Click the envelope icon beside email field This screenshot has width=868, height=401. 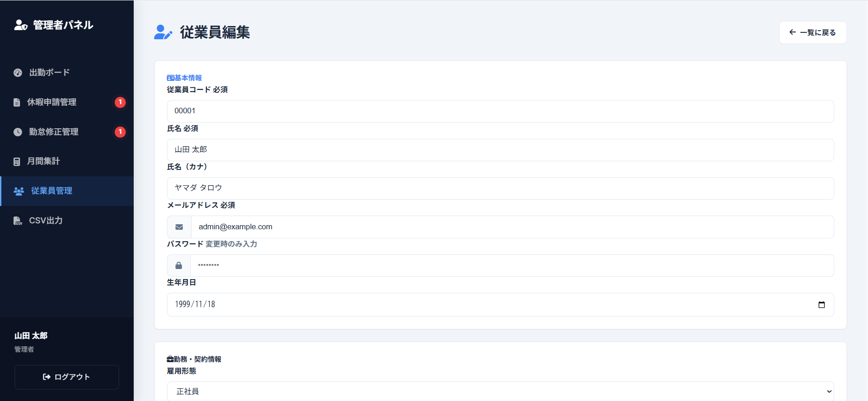point(179,227)
